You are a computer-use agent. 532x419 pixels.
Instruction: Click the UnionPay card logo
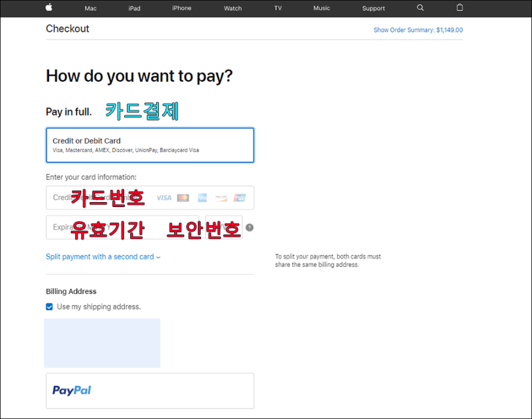(240, 198)
